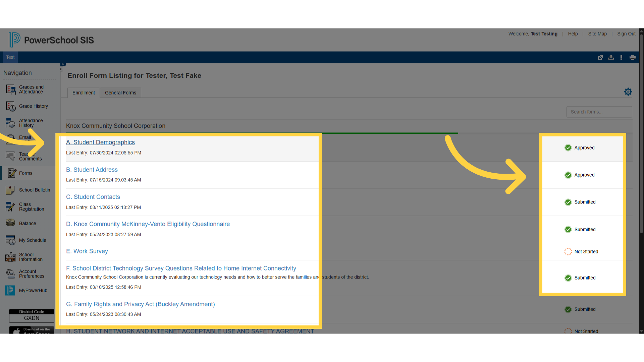Screen dimensions: 644x362
Task: Select the Test student tab
Action: (x=10, y=57)
